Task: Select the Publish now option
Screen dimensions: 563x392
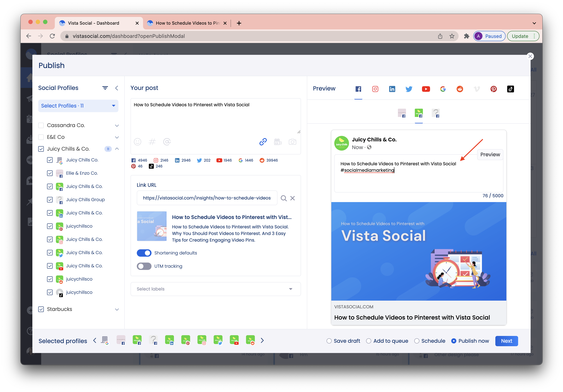Action: click(454, 341)
